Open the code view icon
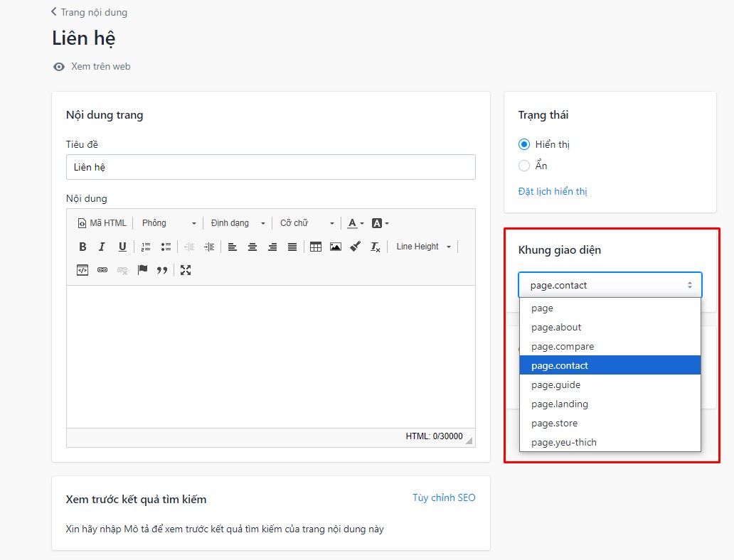This screenshot has height=560, width=734. (83, 270)
